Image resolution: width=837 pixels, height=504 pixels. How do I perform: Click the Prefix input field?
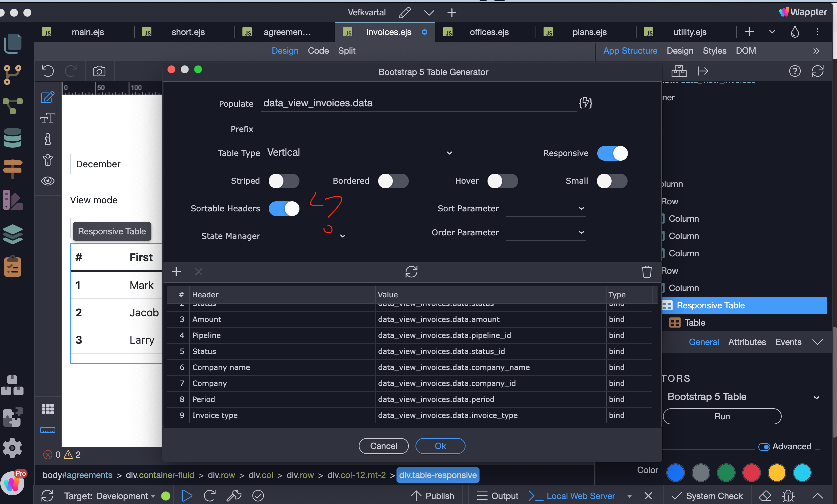coord(418,129)
